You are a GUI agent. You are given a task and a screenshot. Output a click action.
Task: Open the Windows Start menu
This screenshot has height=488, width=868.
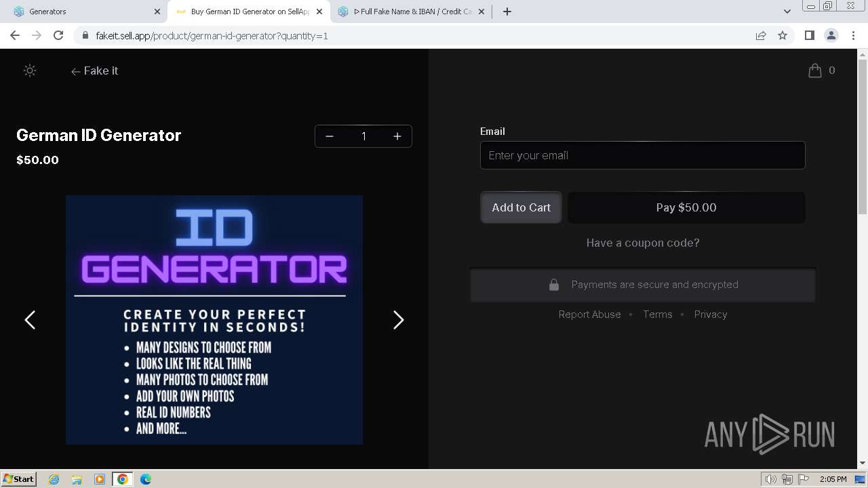[x=18, y=479]
